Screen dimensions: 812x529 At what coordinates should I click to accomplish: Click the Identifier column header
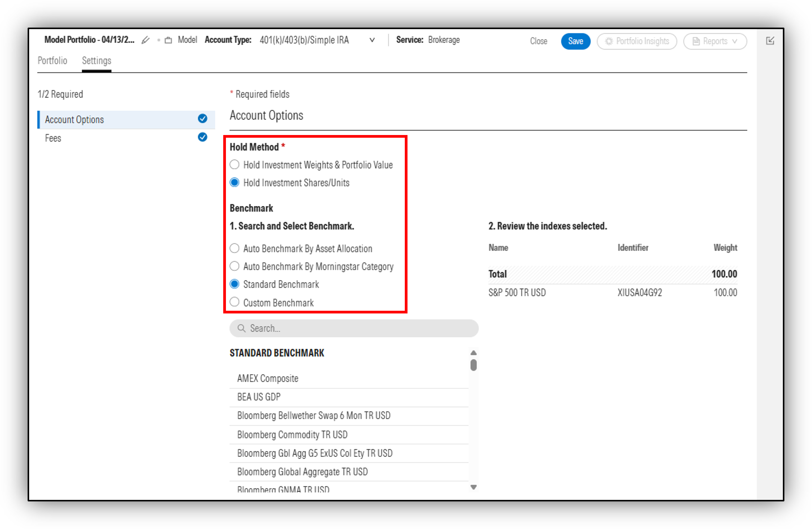coord(633,248)
